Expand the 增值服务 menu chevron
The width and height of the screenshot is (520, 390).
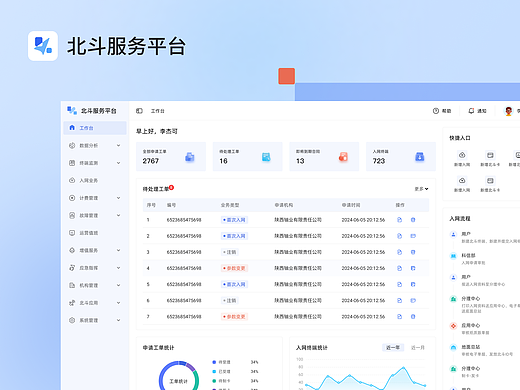coord(118,250)
